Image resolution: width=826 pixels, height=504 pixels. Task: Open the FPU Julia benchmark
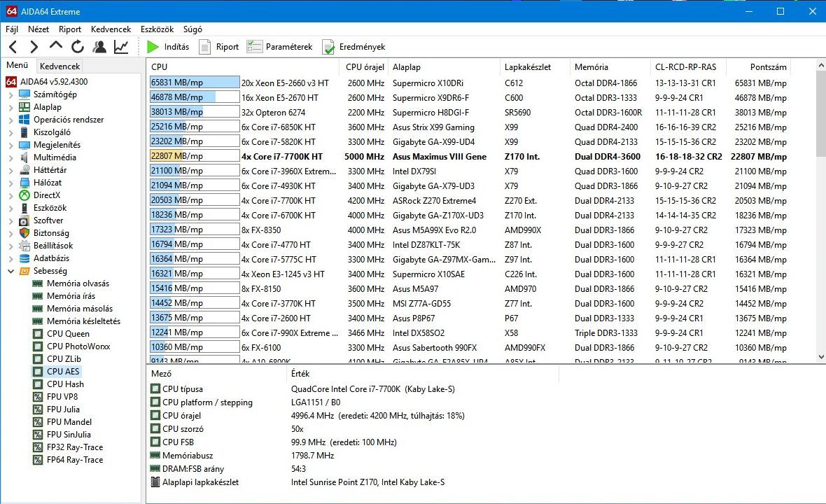point(57,409)
